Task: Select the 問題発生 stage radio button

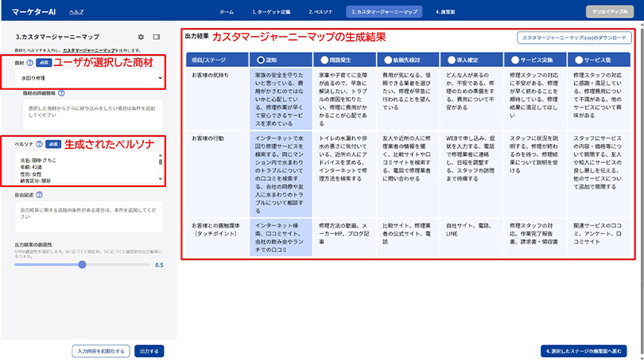Action: [x=324, y=59]
